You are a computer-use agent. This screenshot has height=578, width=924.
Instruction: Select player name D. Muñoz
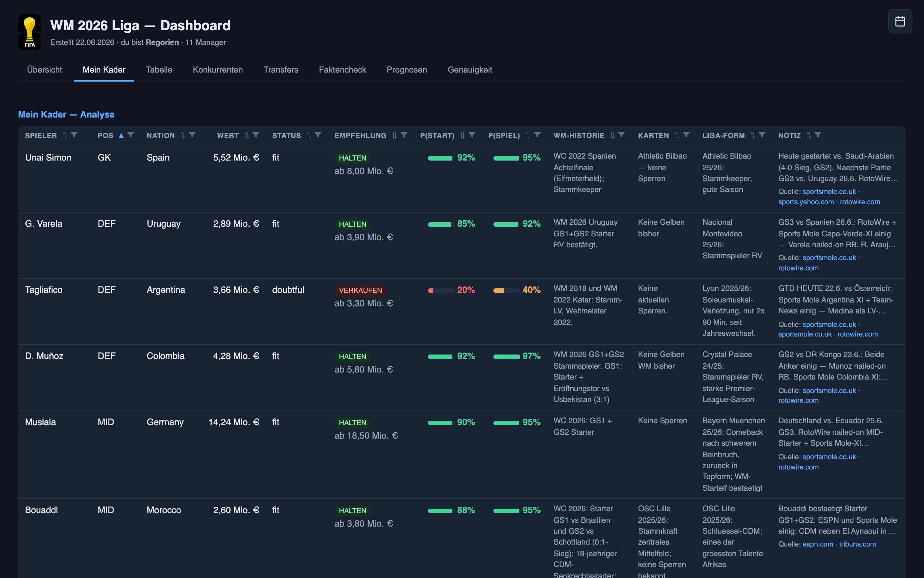[x=44, y=356]
